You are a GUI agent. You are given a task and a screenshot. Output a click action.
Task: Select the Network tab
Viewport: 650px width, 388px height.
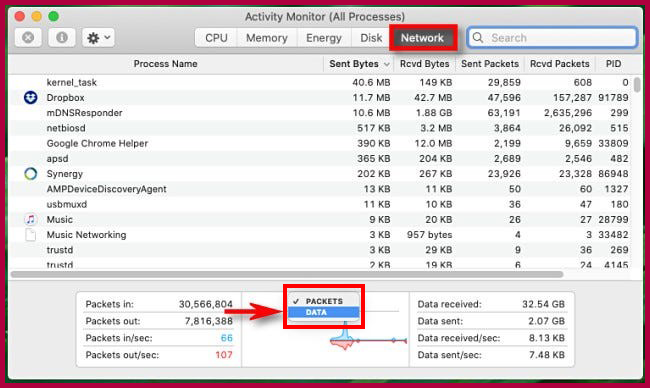pyautogui.click(x=422, y=38)
